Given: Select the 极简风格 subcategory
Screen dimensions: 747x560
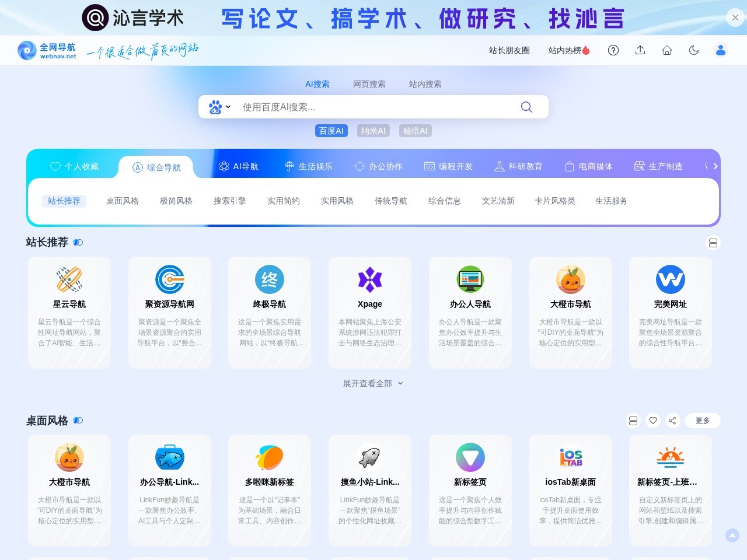Looking at the screenshot, I should coord(176,201).
